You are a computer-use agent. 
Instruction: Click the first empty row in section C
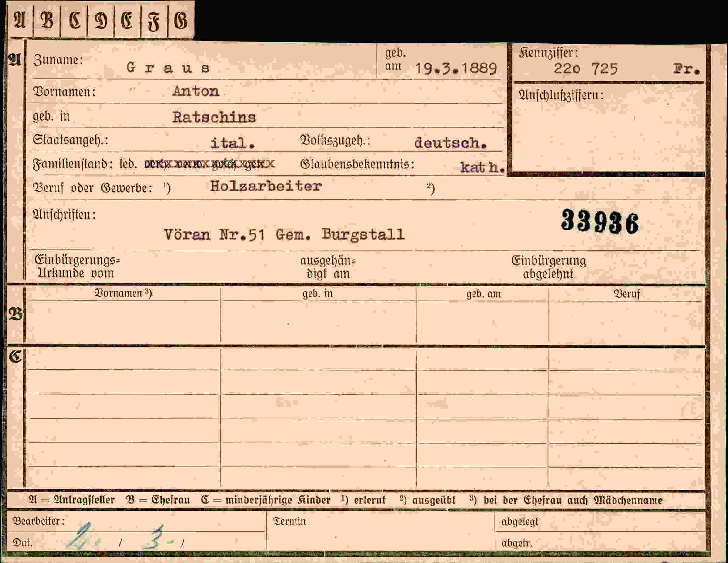click(x=365, y=359)
